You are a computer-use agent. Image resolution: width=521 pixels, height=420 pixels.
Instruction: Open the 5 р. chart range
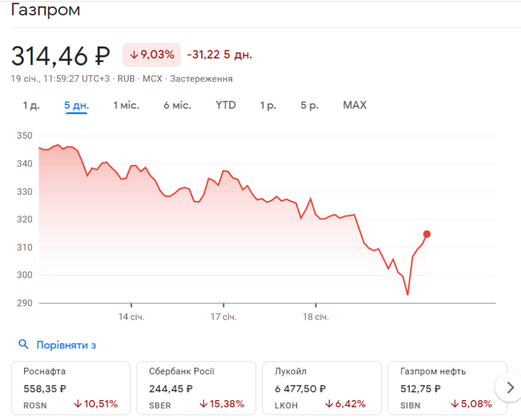pyautogui.click(x=309, y=106)
